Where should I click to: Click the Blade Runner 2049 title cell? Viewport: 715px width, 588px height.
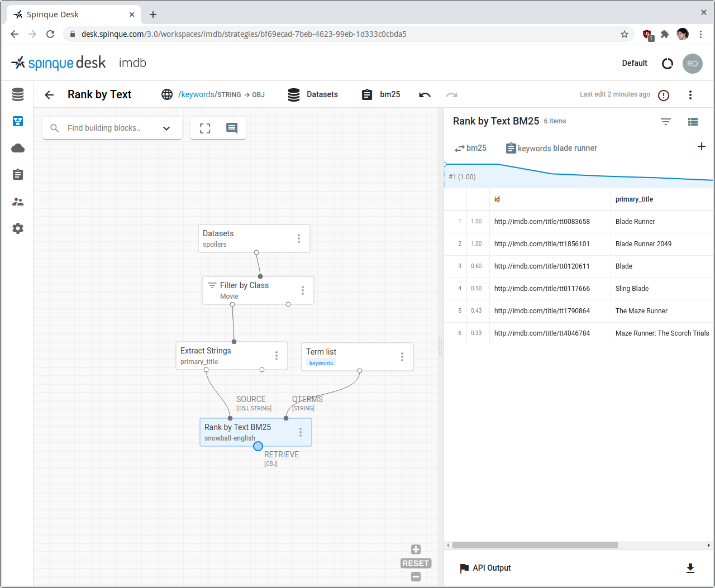(662, 244)
